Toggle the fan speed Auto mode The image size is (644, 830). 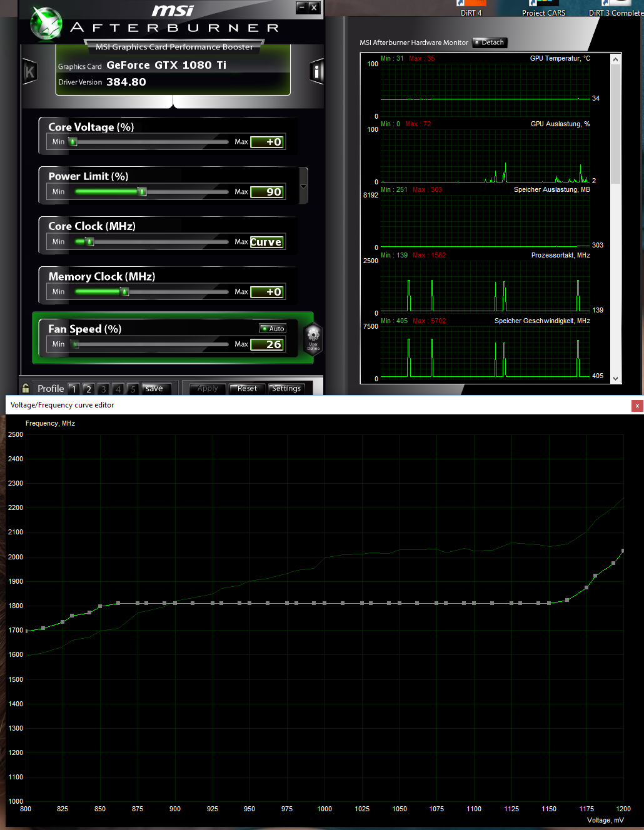pos(273,329)
